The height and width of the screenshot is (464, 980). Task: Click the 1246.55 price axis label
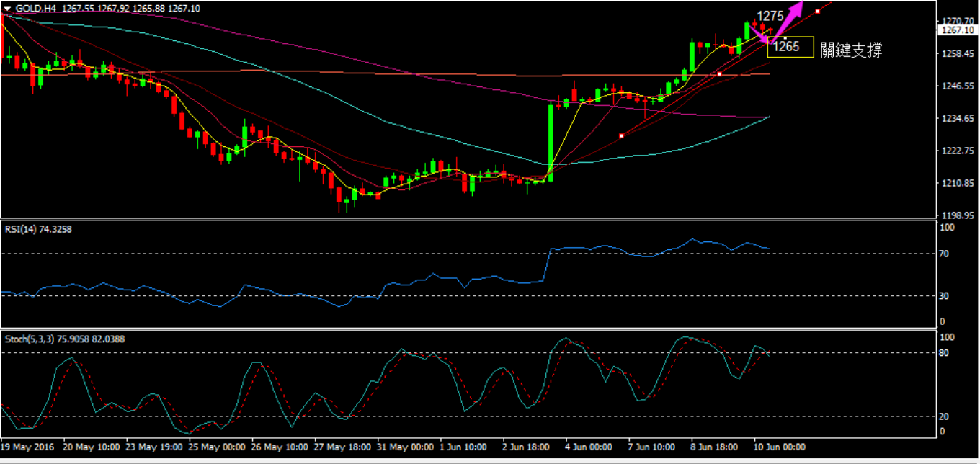[958, 86]
